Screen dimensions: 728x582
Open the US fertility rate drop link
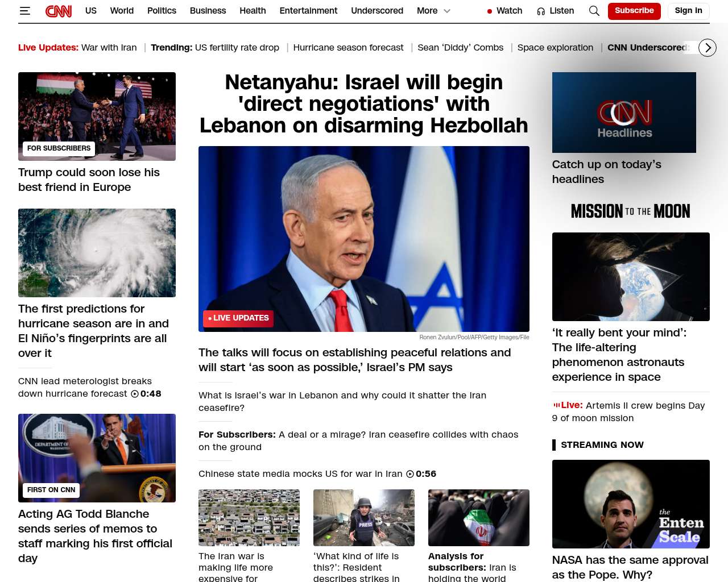237,48
